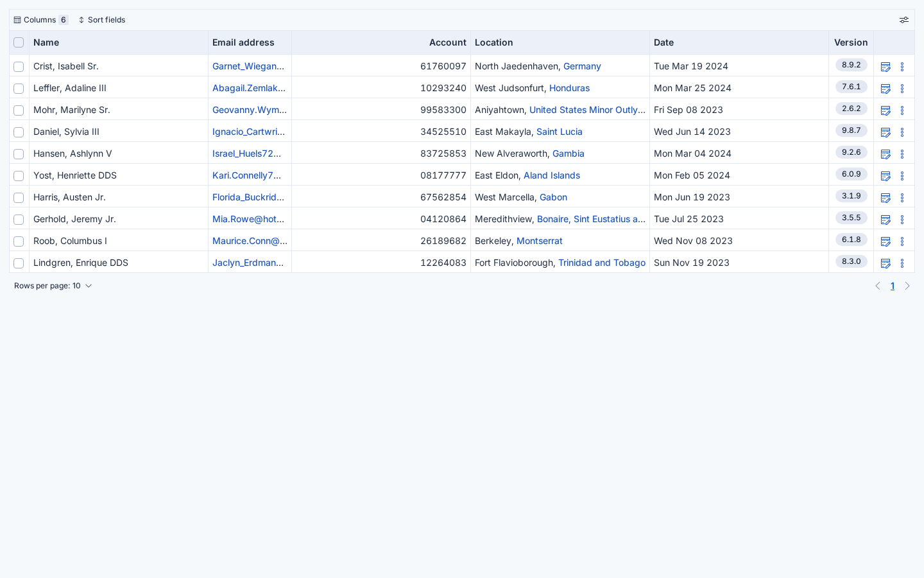Image resolution: width=924 pixels, height=578 pixels.
Task: Open edit note icon for Crist, Isabell Sr.
Action: 886,67
